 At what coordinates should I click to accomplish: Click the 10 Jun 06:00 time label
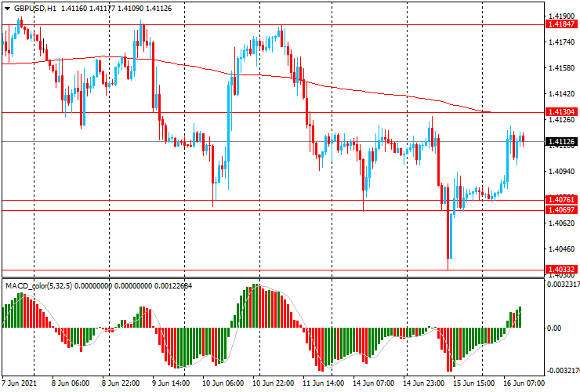pos(223,383)
